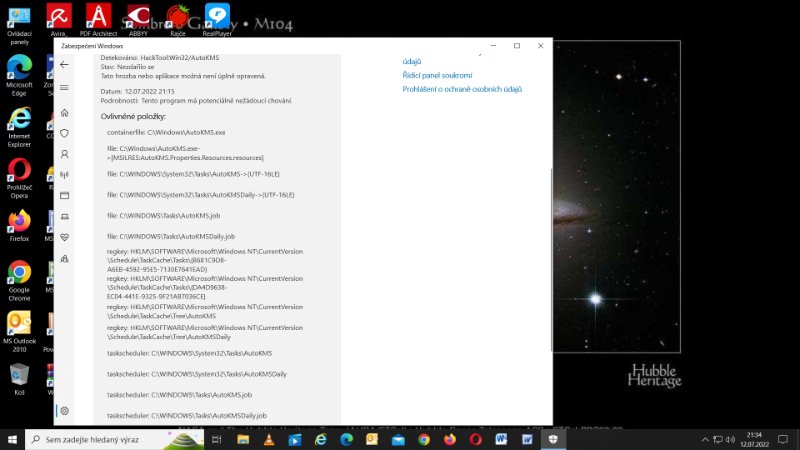Open the network icon in system tray
The image size is (800, 450).
point(718,439)
